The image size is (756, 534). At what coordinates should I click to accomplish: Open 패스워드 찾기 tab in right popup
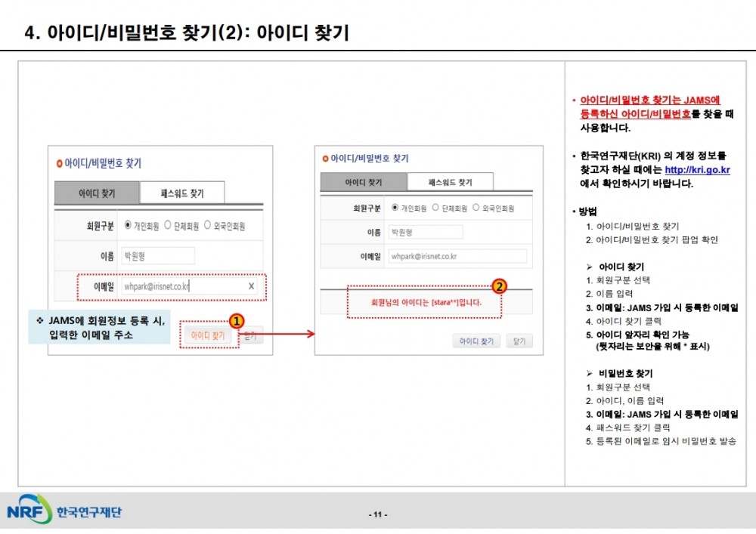[451, 182]
